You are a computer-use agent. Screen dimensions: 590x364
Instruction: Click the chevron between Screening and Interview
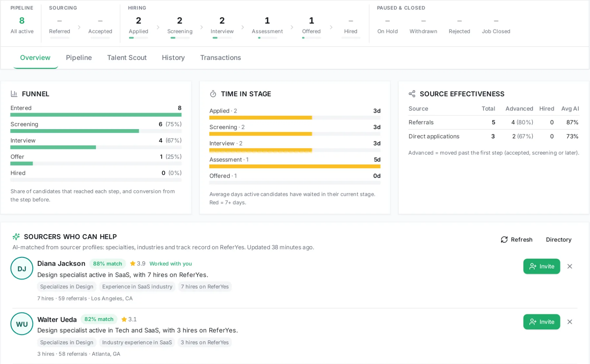tap(202, 27)
